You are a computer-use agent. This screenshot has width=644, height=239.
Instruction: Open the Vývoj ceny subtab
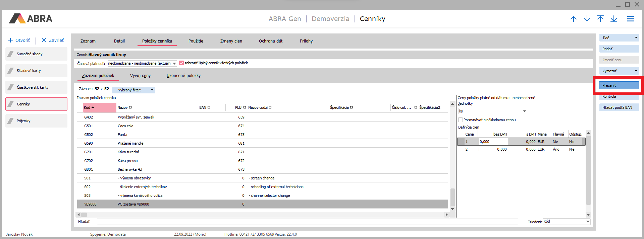coord(140,76)
